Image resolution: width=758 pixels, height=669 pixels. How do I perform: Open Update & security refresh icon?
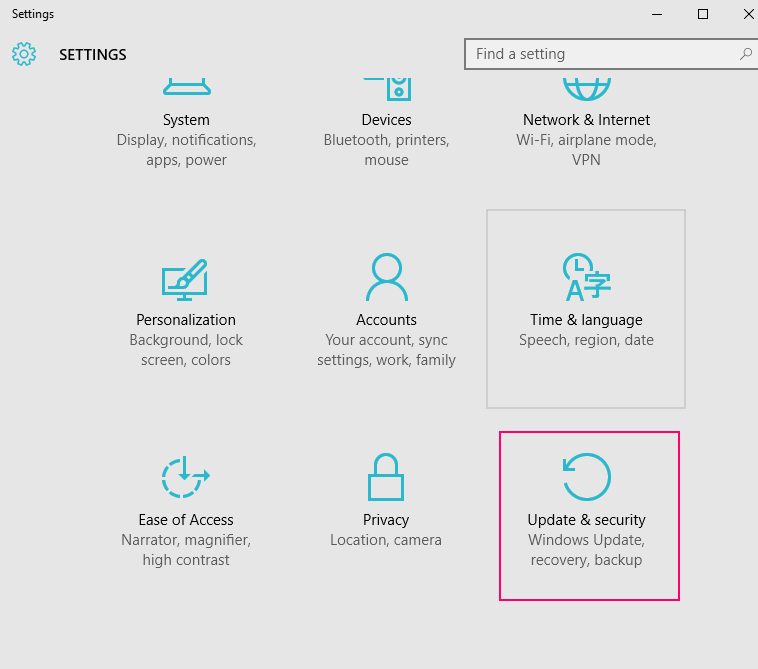pos(587,477)
